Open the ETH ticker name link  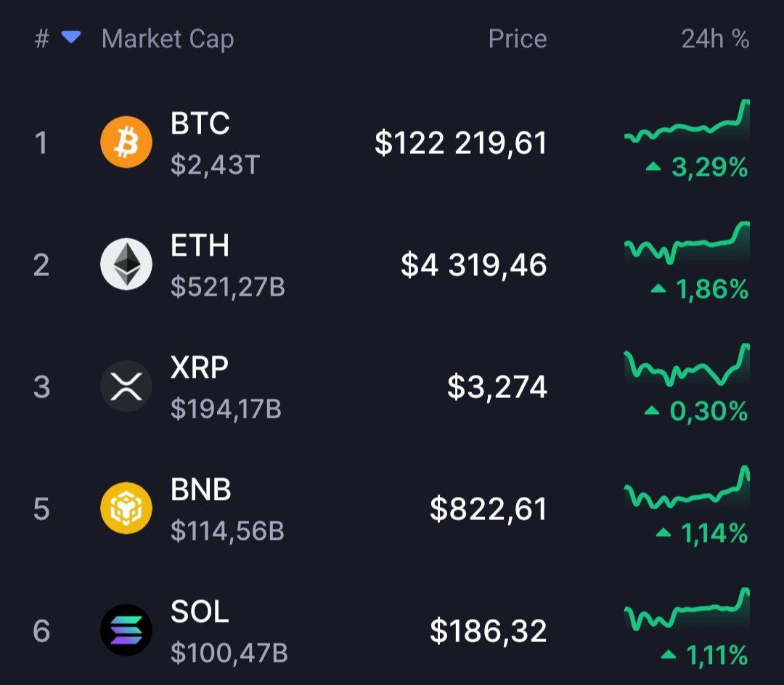(x=200, y=246)
